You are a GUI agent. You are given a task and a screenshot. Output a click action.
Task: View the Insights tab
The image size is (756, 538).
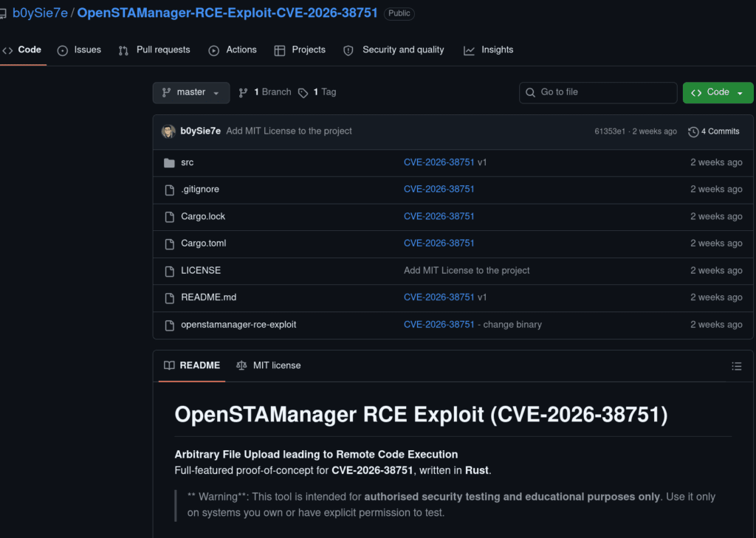[x=489, y=49]
